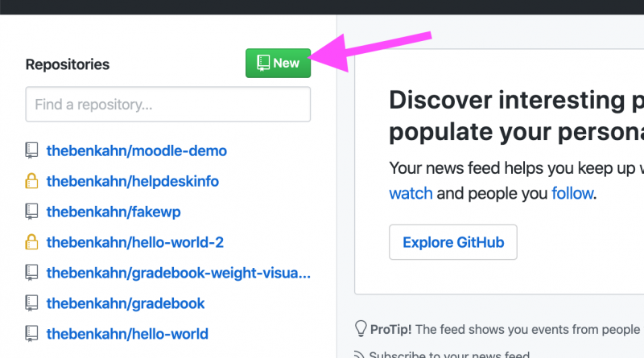This screenshot has height=358, width=644.
Task: Click the Explore GitHub button
Action: pos(453,242)
